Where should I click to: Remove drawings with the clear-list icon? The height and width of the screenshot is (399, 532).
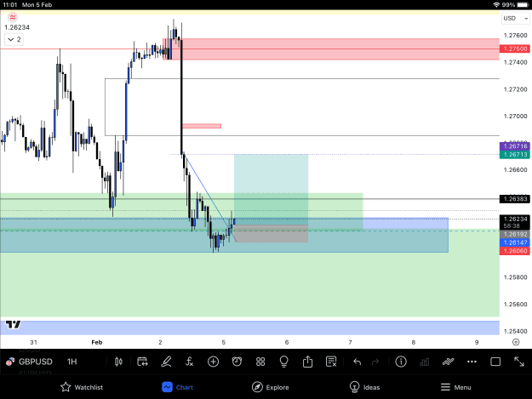331,362
